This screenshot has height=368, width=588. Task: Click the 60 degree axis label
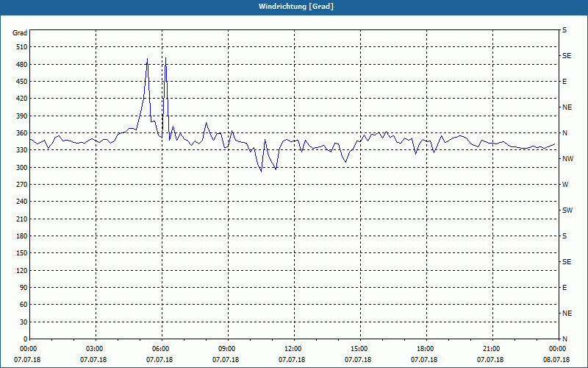coord(24,305)
